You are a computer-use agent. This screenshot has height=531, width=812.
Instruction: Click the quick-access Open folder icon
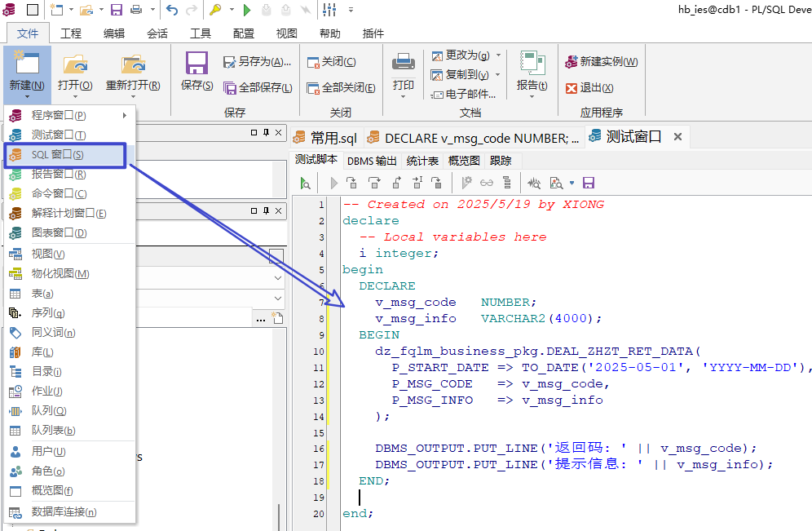coord(86,9)
